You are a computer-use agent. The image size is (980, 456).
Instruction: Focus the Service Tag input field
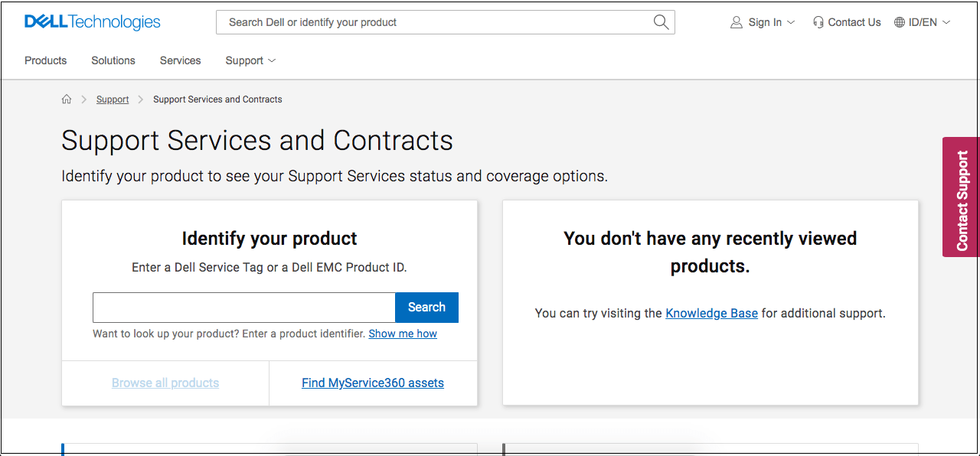[x=243, y=308]
